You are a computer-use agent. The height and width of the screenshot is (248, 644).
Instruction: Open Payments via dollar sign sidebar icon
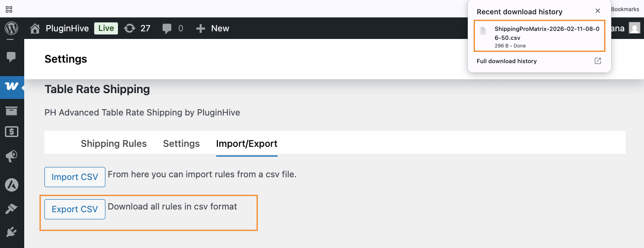click(x=12, y=132)
